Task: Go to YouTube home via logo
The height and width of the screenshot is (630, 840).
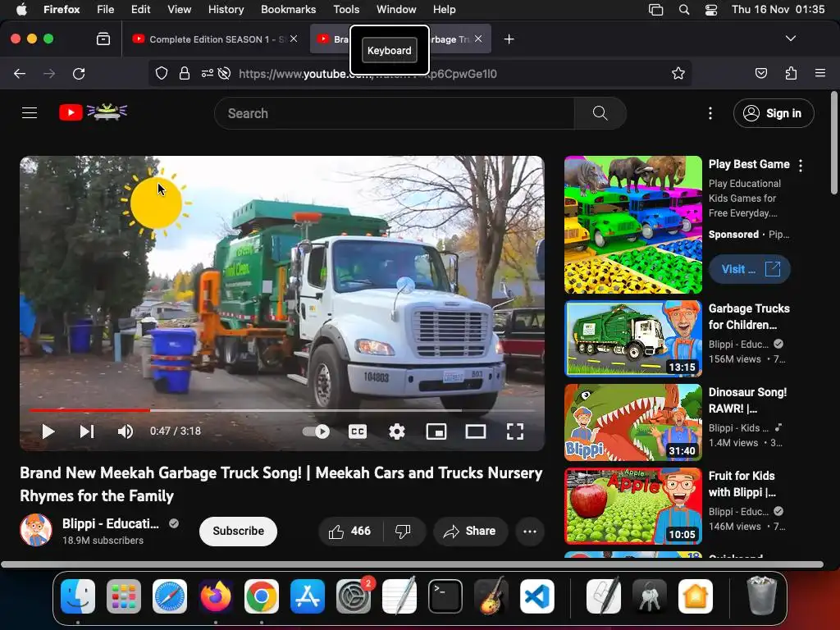Action: point(93,112)
